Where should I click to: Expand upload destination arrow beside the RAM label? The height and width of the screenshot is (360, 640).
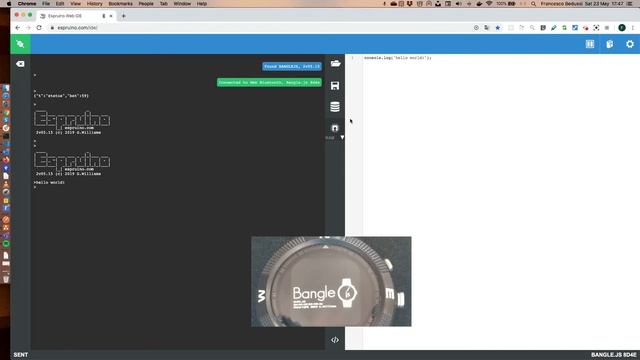click(x=342, y=138)
